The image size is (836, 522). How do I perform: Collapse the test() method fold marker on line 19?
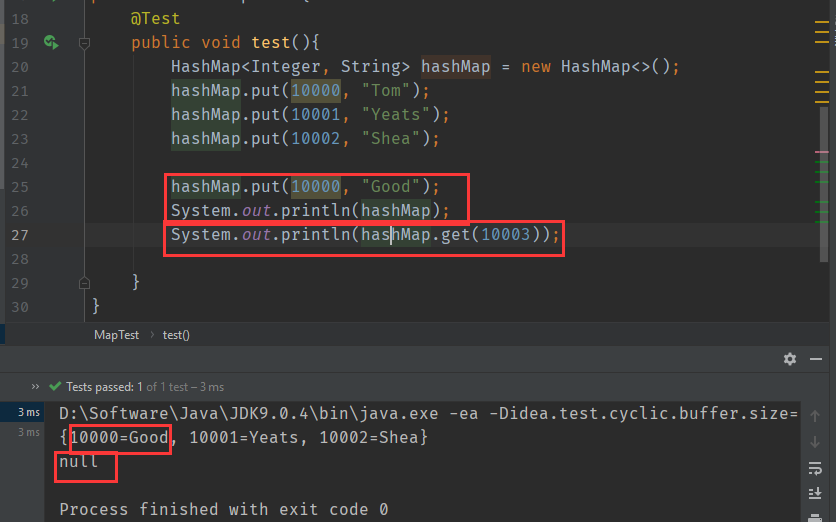click(84, 43)
